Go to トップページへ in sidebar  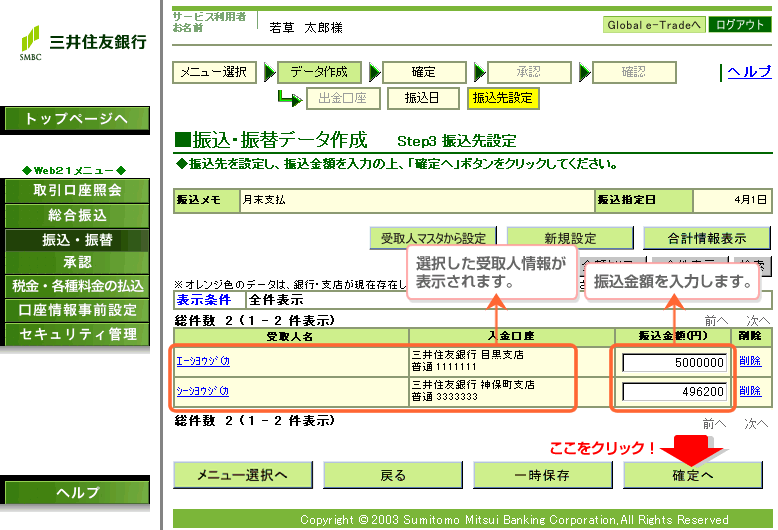[x=77, y=119]
